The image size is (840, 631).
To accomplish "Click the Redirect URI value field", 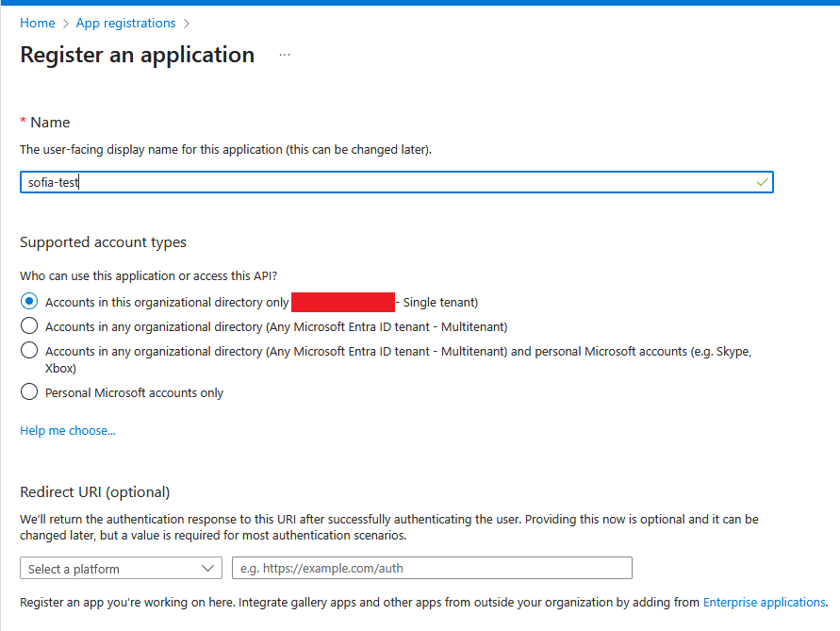I will tap(431, 568).
